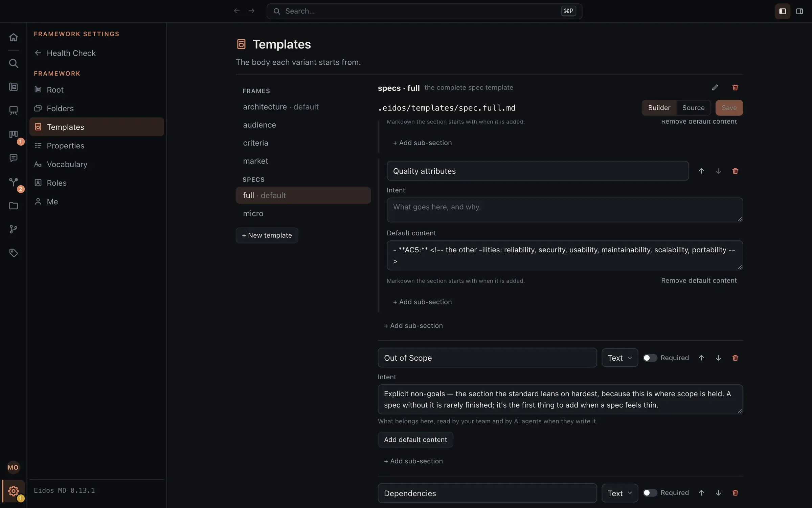Delete the Quality attributes section
Screen dimensions: 812x508
(735, 171)
